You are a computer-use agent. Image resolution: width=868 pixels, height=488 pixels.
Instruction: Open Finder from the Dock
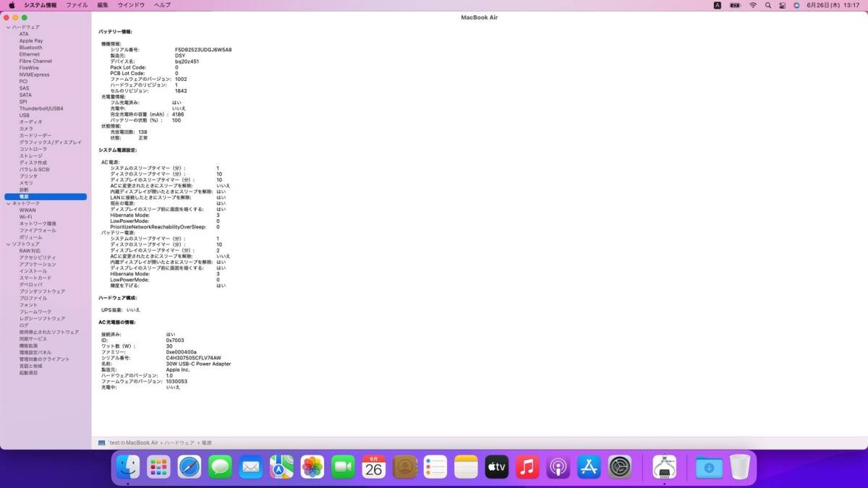click(x=128, y=468)
